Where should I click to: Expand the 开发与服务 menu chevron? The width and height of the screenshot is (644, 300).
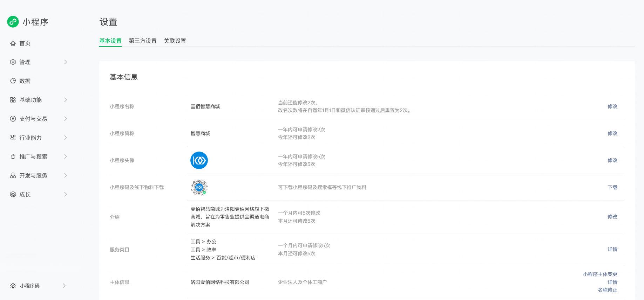click(x=66, y=175)
